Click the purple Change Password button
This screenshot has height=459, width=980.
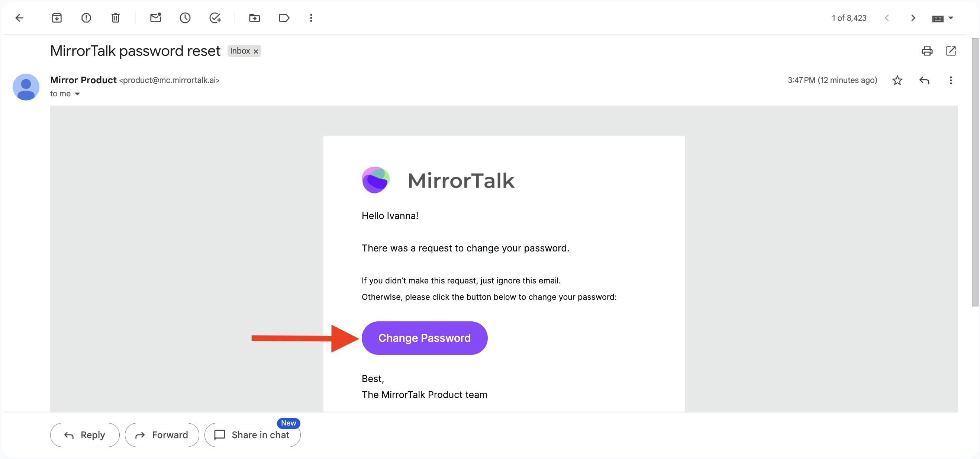(424, 338)
